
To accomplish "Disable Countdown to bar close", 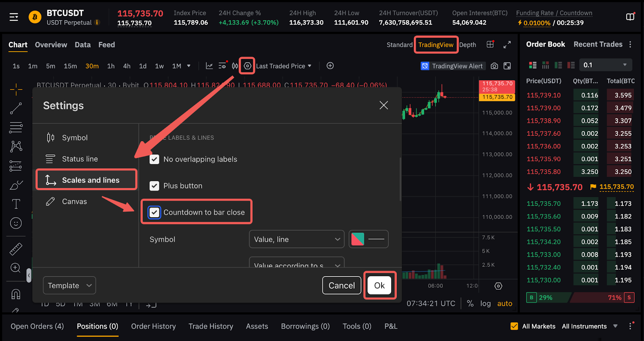I will [155, 212].
